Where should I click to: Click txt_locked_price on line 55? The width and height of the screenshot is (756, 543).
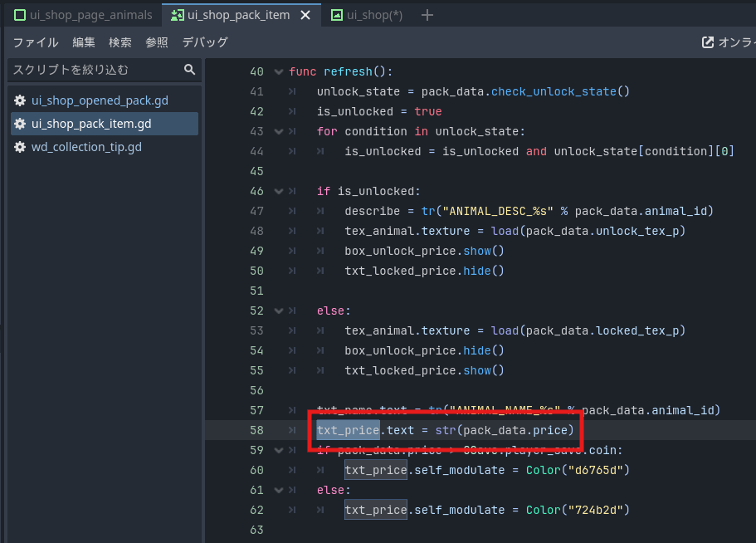click(x=400, y=371)
